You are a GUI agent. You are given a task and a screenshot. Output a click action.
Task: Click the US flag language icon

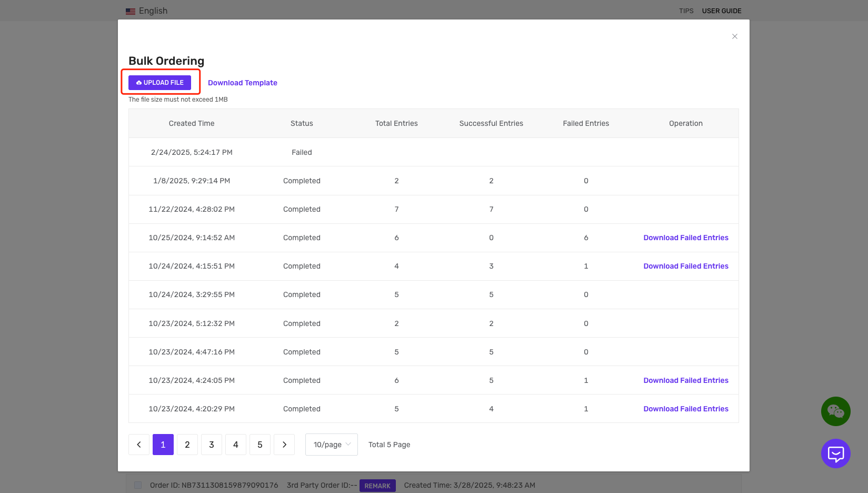click(x=131, y=11)
